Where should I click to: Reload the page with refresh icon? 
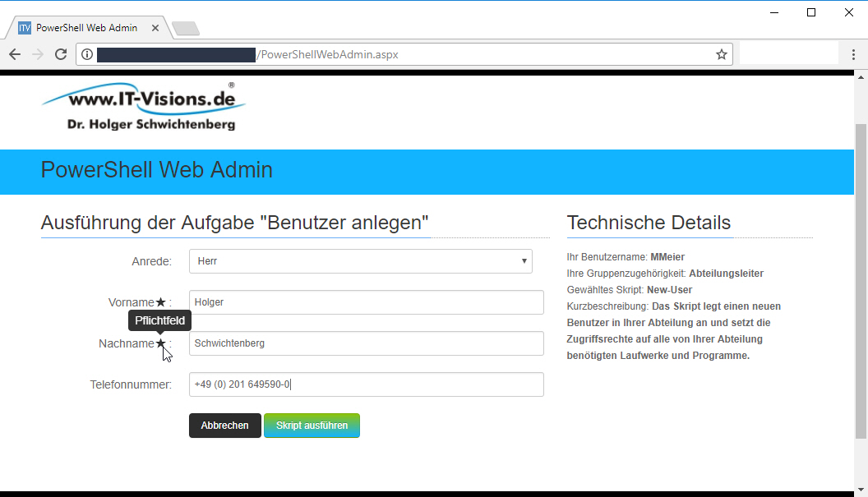pyautogui.click(x=60, y=54)
